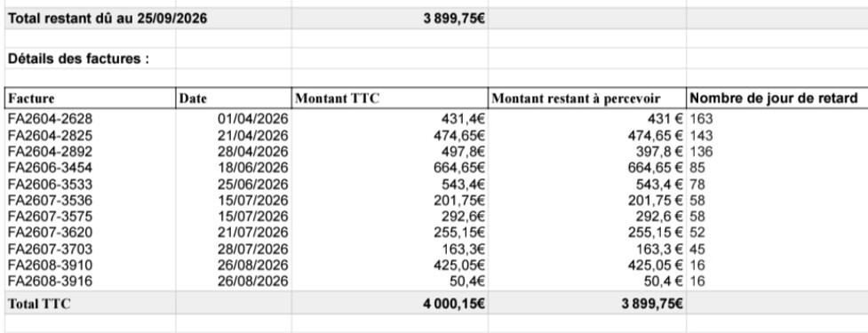Screen dimensions: 868x333
Task: Select the 4 000,15€ total cell
Action: (390, 303)
